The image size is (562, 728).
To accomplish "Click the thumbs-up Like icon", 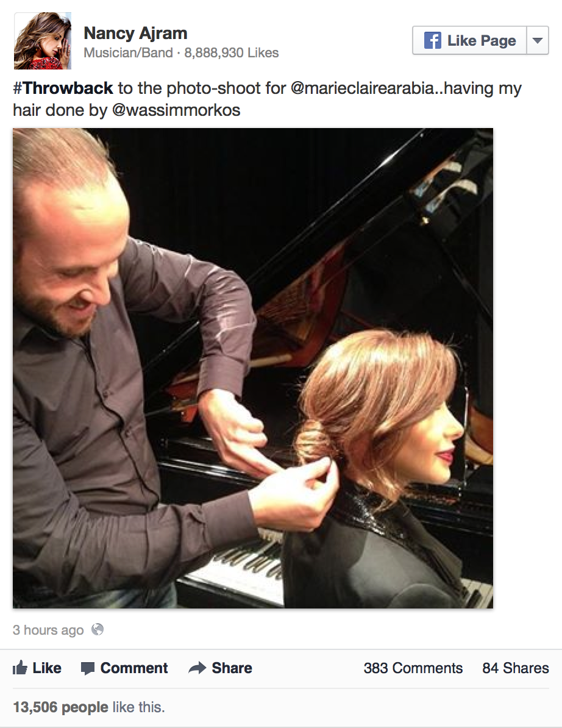I will tap(20, 668).
